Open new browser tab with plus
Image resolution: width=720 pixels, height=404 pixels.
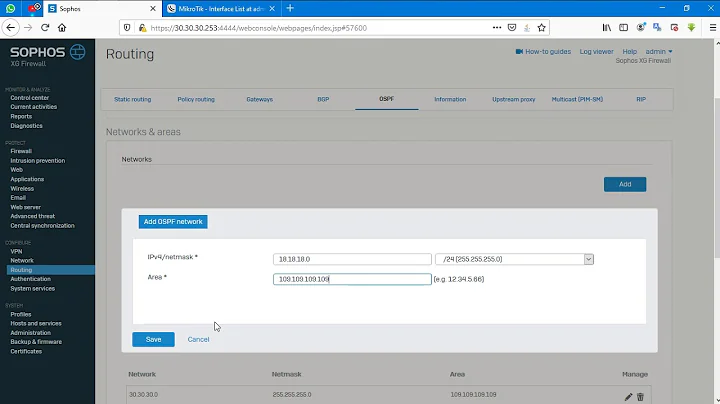point(290,8)
